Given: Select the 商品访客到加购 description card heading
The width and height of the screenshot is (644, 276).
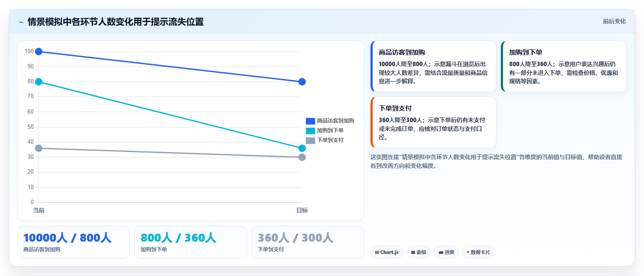Looking at the screenshot, I should pyautogui.click(x=402, y=52).
